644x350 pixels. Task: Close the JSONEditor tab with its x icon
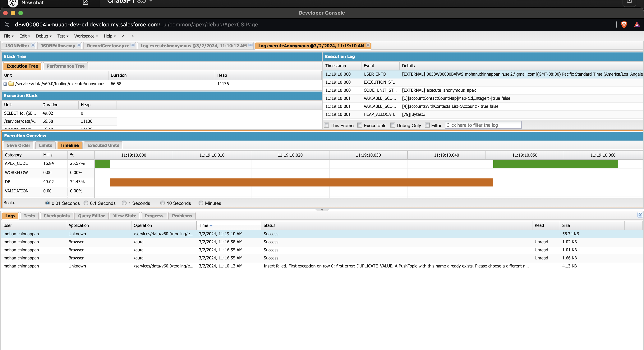tap(33, 45)
